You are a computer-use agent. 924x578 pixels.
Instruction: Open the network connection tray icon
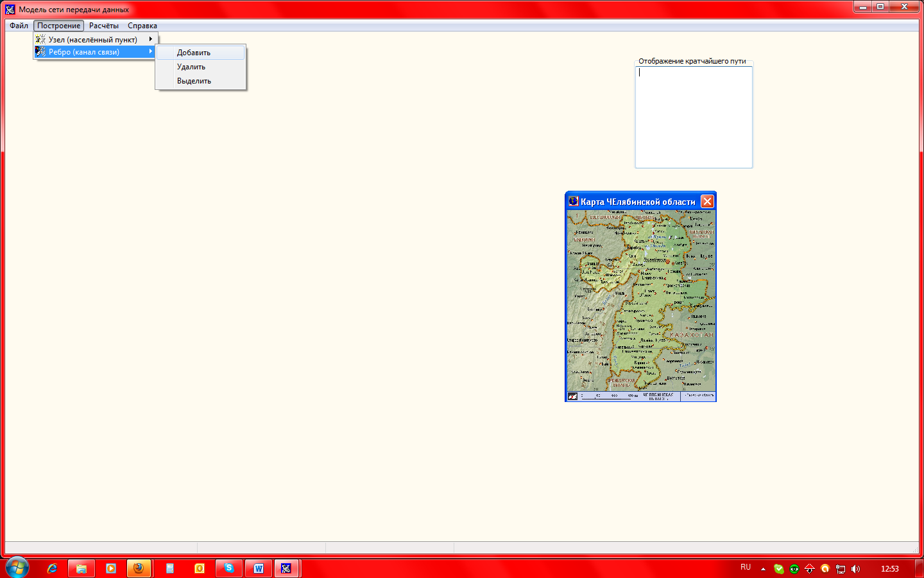tap(841, 568)
